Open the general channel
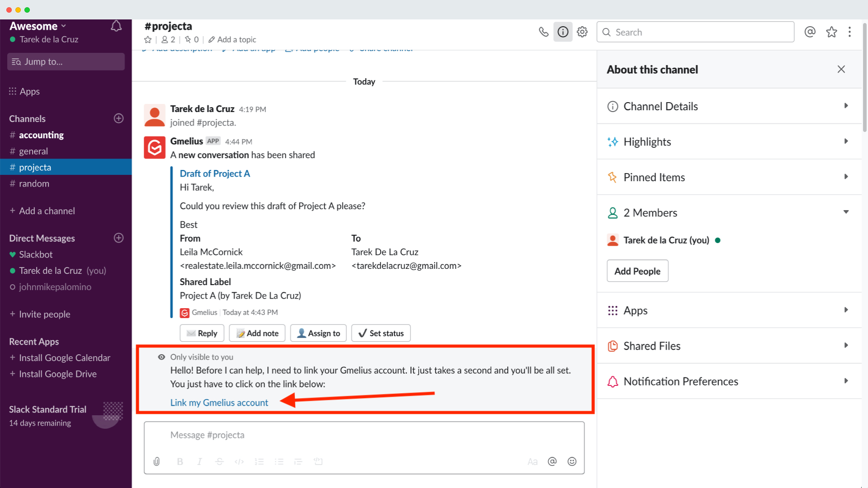868x488 pixels. [66, 151]
